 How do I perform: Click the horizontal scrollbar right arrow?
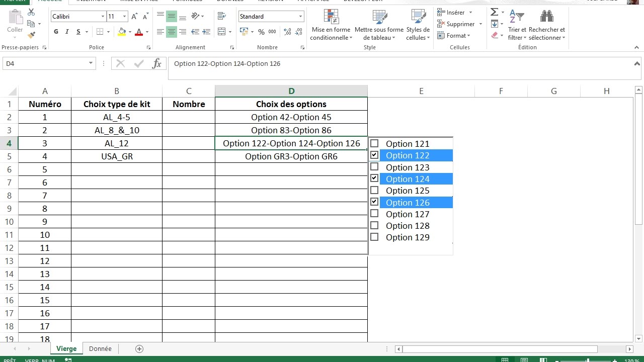[629, 349]
